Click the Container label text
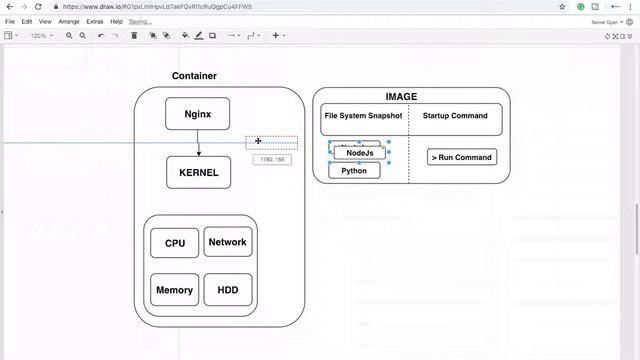Image resolution: width=640 pixels, height=360 pixels. [x=194, y=76]
